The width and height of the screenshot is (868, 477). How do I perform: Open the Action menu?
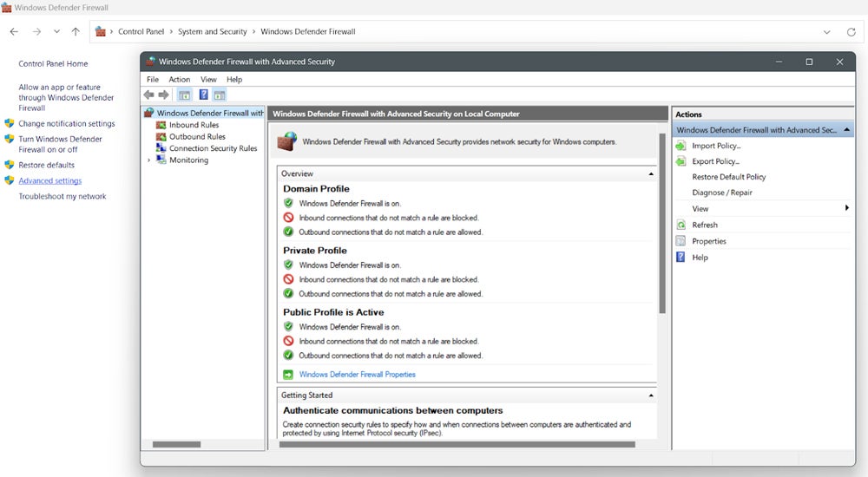(180, 79)
